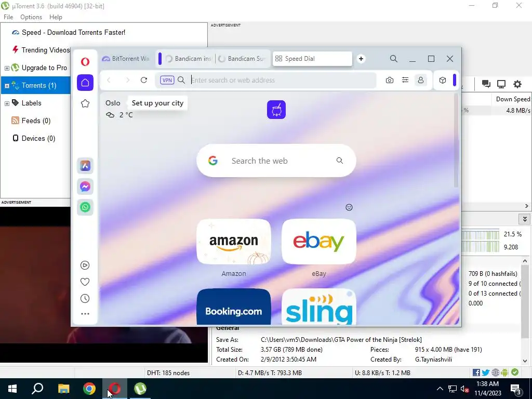Open the Opera account profile icon
This screenshot has height=399, width=532.
click(x=421, y=80)
